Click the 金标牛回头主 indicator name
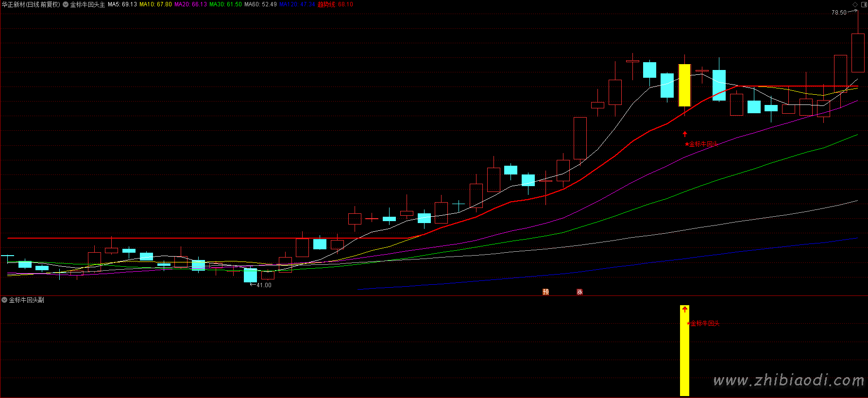This screenshot has width=868, height=398. 87,4
